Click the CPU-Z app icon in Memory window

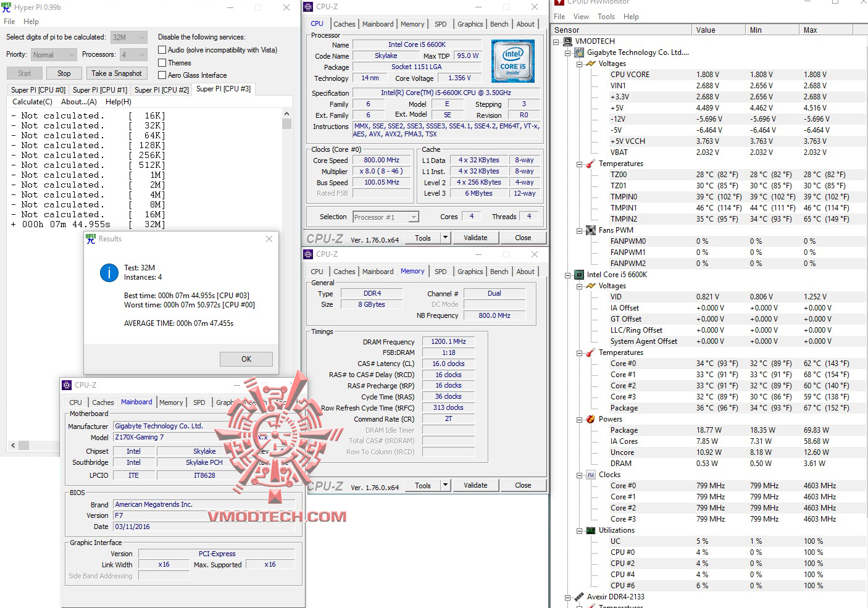[309, 254]
